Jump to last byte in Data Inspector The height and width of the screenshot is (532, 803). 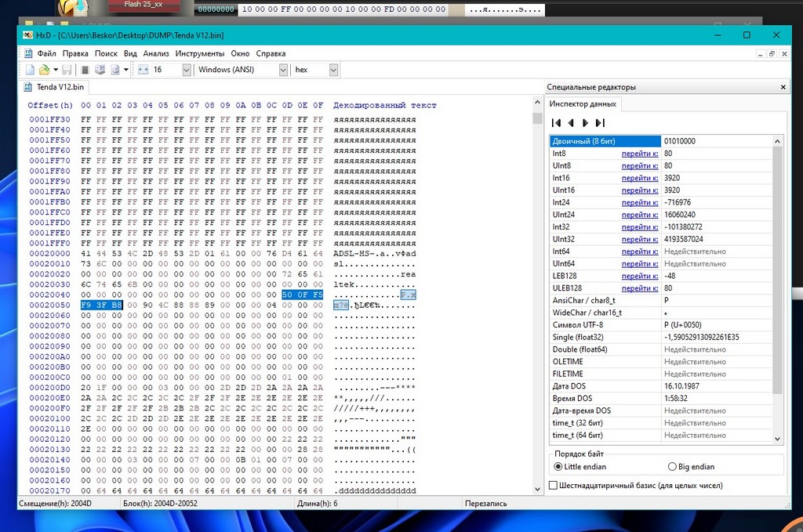[x=600, y=123]
